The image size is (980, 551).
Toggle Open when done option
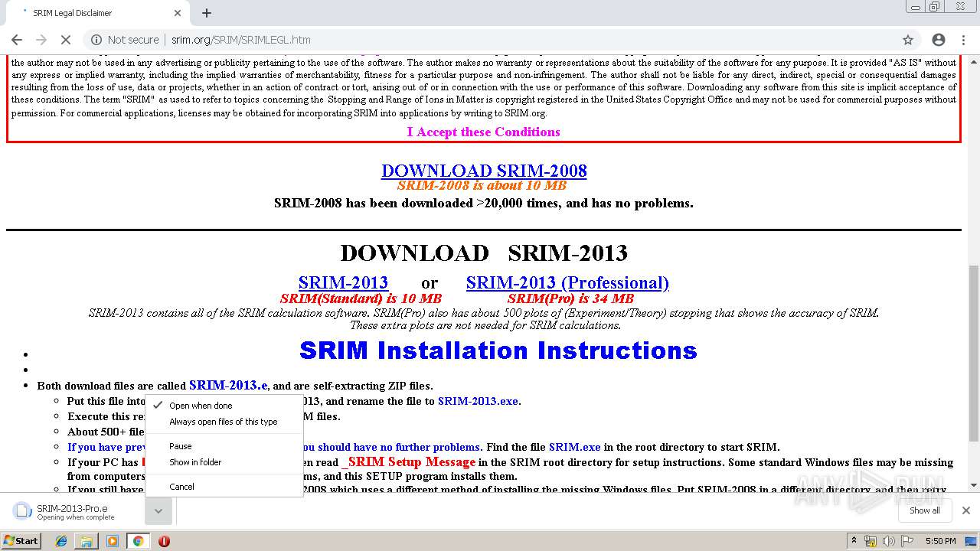click(224, 406)
